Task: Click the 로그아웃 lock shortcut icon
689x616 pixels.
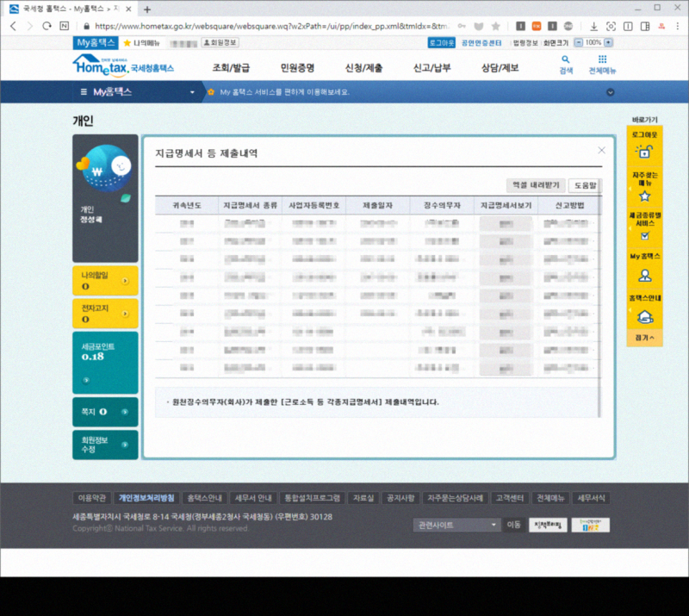Action: coord(644,152)
